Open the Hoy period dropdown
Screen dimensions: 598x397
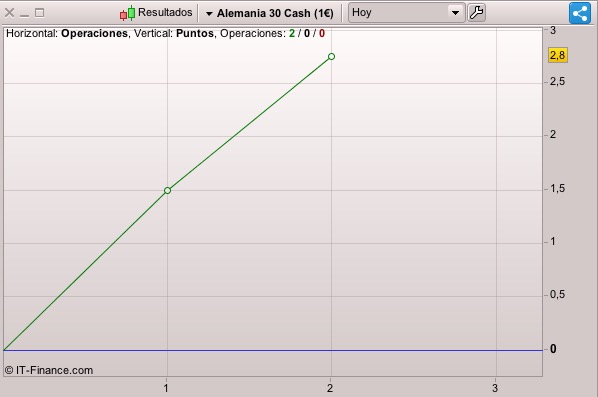pos(407,13)
